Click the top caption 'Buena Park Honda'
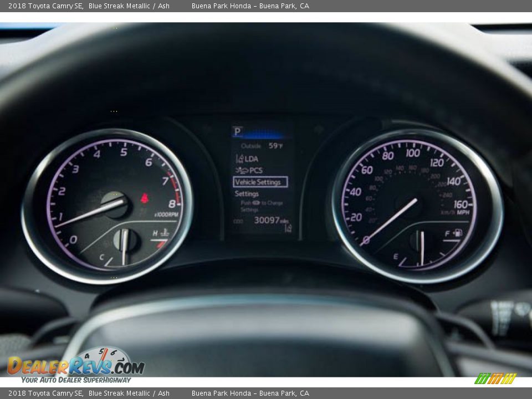The height and width of the screenshot is (399, 532). [221, 6]
